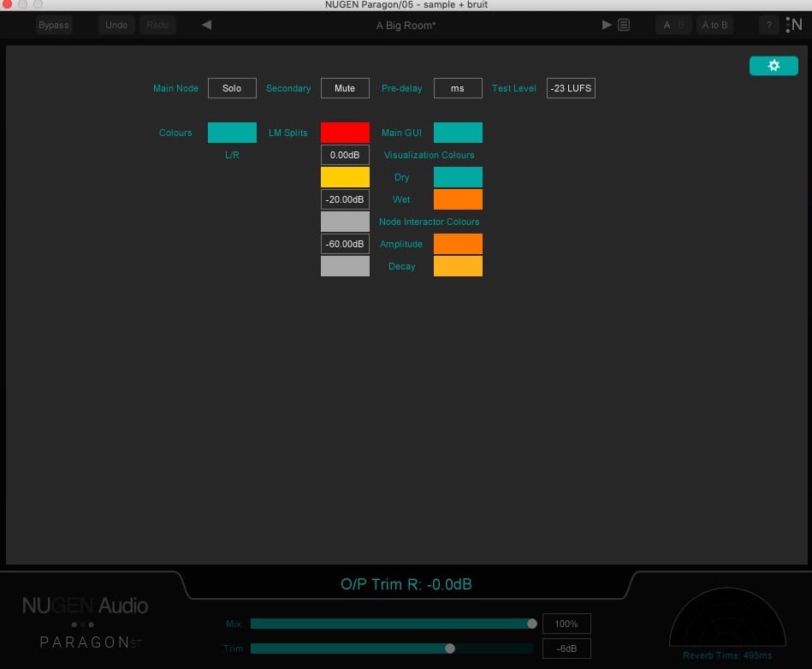
Task: Edit the -20.00dB LM split value
Action: coord(345,199)
